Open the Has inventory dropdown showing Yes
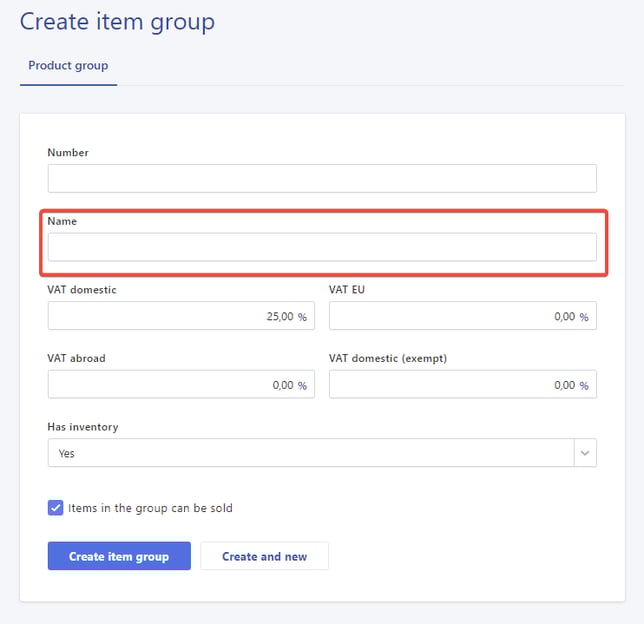 (x=310, y=453)
